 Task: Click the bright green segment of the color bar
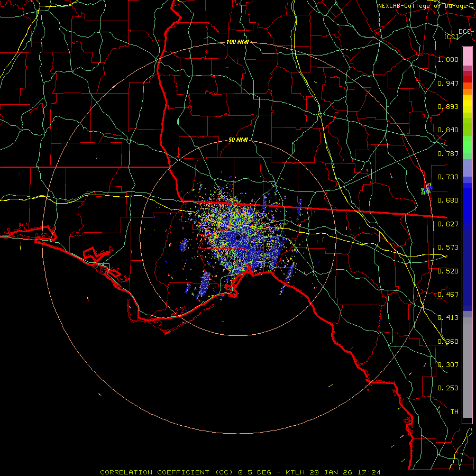pos(467,144)
